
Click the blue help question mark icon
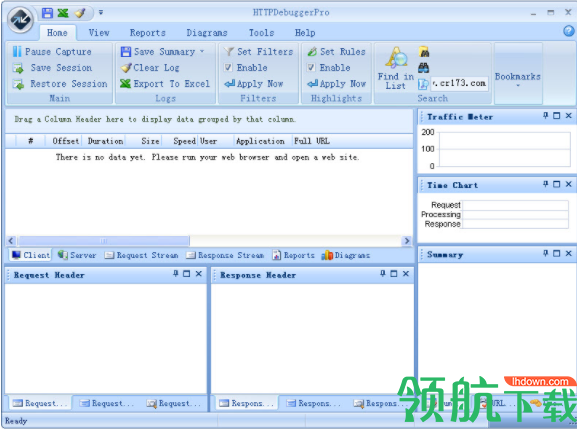569,31
